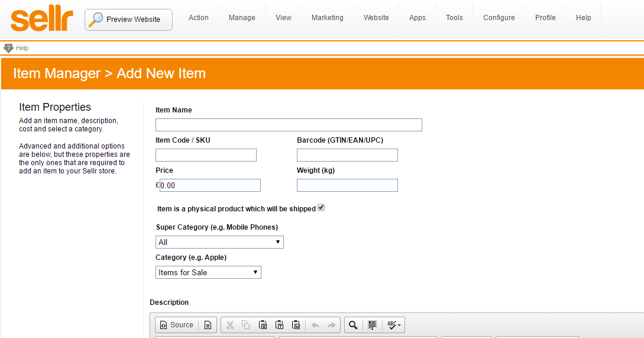Open Find magnifier in editor toolbar
Image resolution: width=644 pixels, height=338 pixels.
coord(353,325)
